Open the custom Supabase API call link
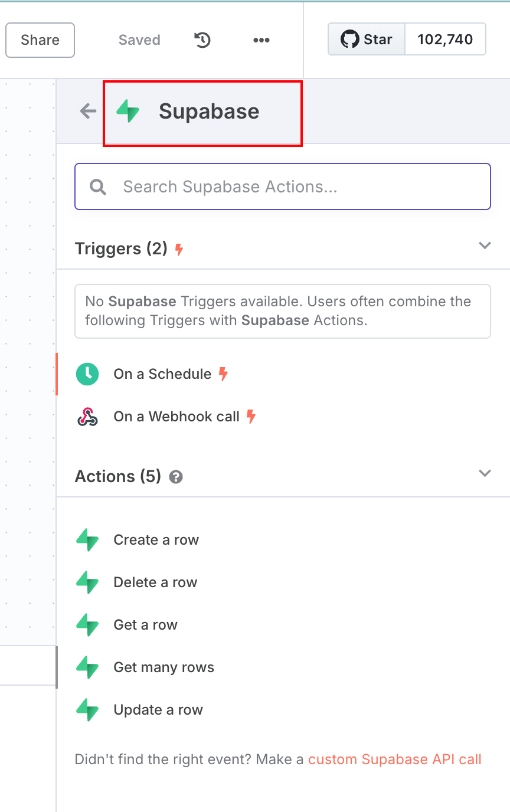The image size is (510, 812). (x=395, y=759)
